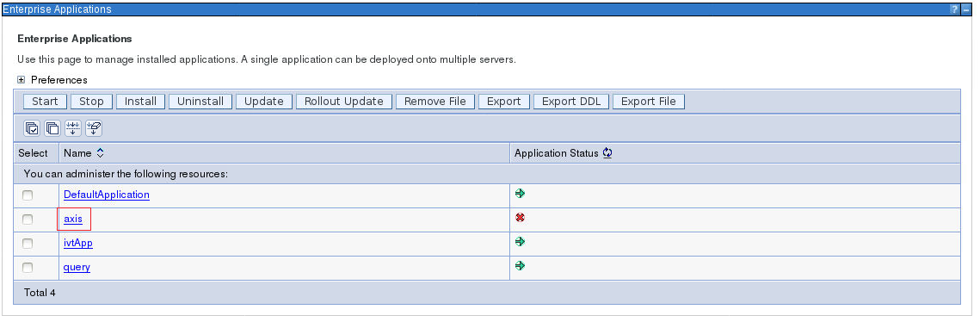Show the filter view icon
This screenshot has width=980, height=328.
[x=73, y=128]
